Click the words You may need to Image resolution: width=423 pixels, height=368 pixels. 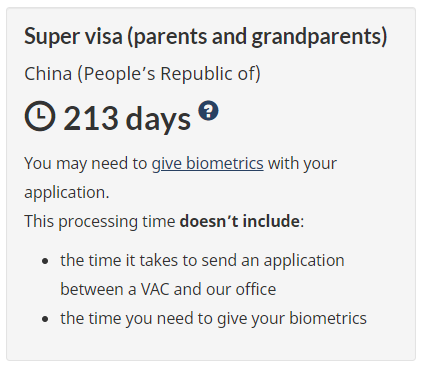(86, 164)
